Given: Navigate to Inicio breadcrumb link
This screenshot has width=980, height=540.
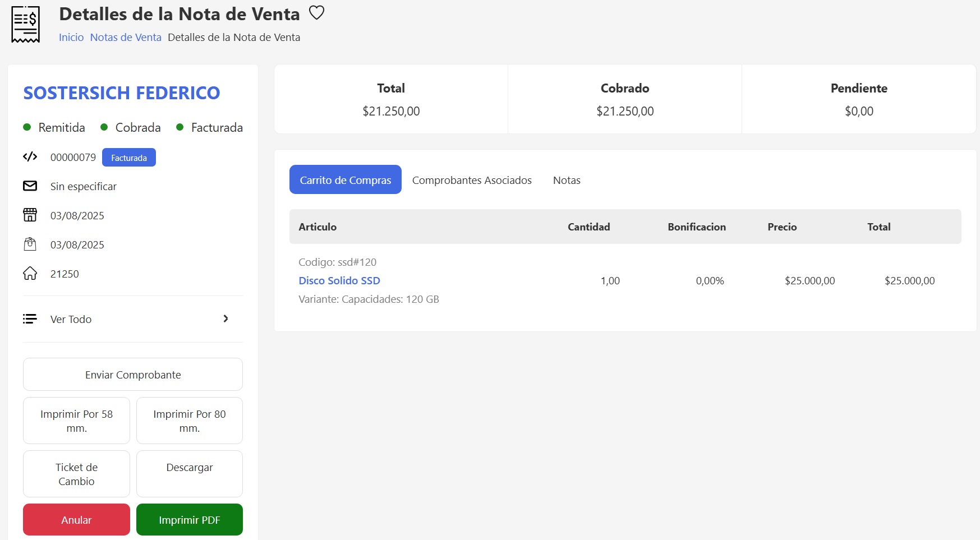Looking at the screenshot, I should pos(71,38).
